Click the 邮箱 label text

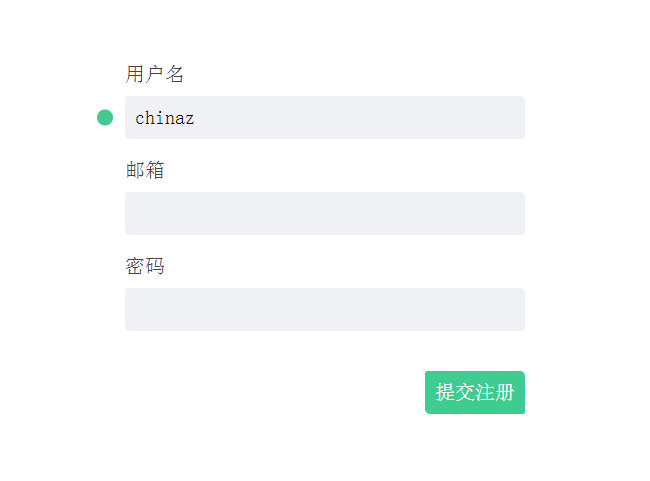(x=145, y=170)
